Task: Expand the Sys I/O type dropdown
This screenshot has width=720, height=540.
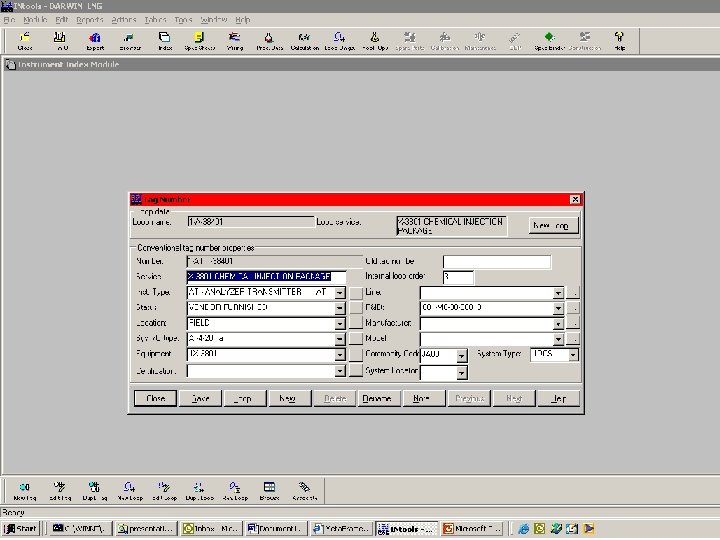Action: (339, 339)
